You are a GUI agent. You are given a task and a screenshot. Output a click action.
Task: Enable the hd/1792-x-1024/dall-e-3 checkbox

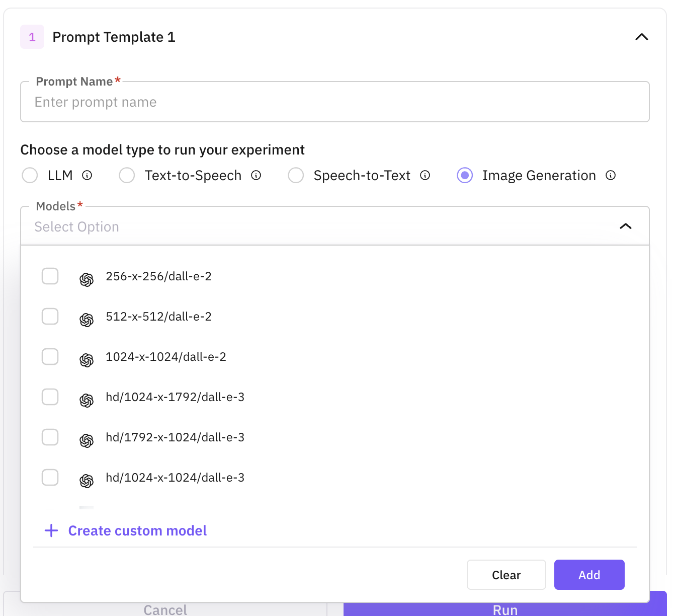(x=50, y=437)
